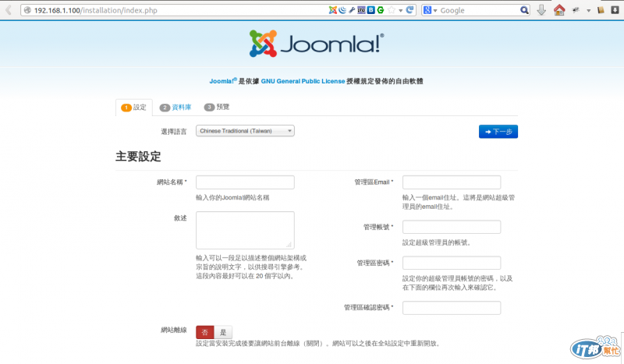624x364 pixels.
Task: Select the 設定 tab
Action: point(134,108)
